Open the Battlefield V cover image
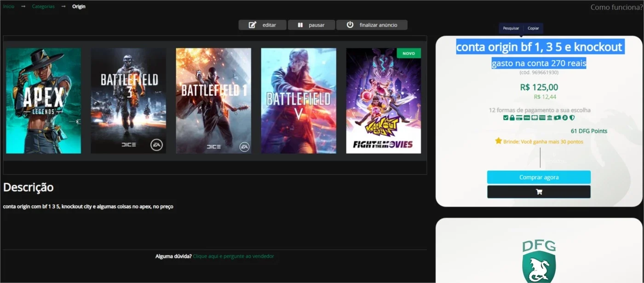 click(x=299, y=101)
